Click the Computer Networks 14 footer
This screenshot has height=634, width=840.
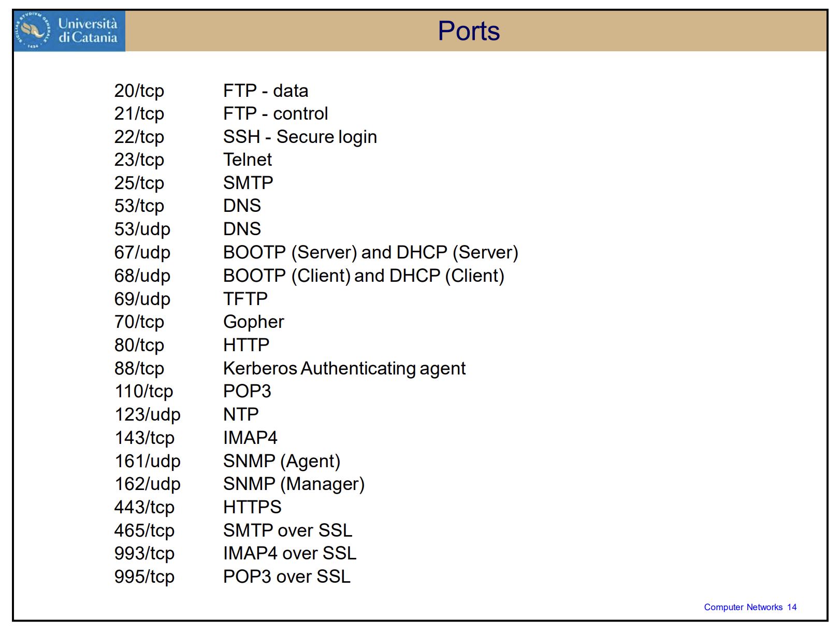point(749,607)
